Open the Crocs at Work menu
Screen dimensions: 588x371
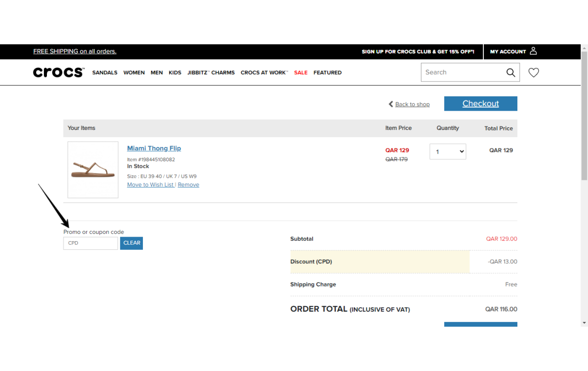[x=264, y=73]
